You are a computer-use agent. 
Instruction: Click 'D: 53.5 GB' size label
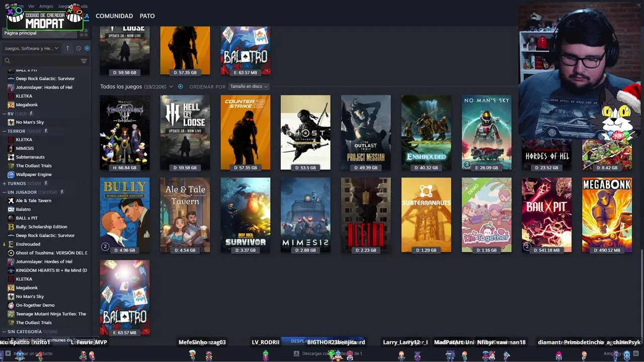pyautogui.click(x=305, y=168)
